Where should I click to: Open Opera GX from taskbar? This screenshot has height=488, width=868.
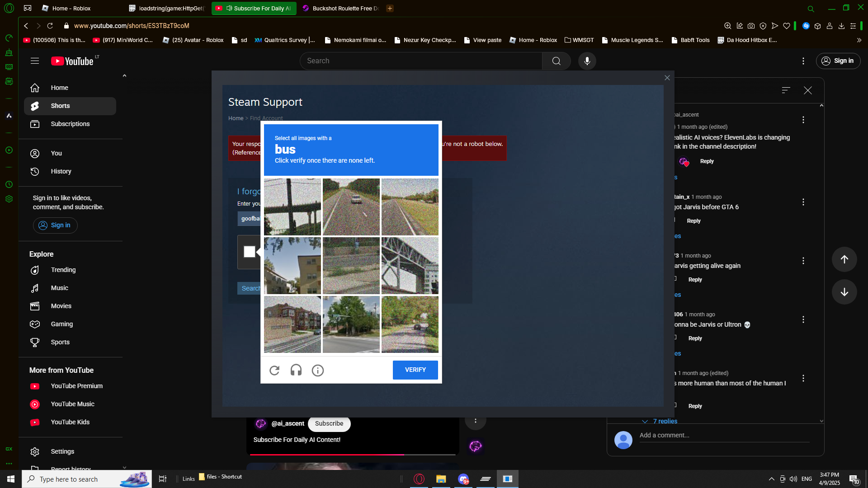[419, 479]
